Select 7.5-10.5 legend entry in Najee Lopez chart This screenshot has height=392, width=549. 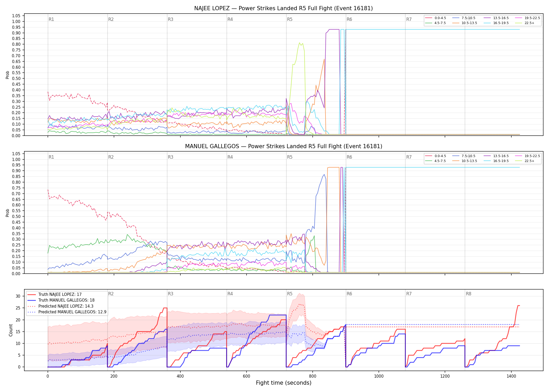tap(464, 18)
